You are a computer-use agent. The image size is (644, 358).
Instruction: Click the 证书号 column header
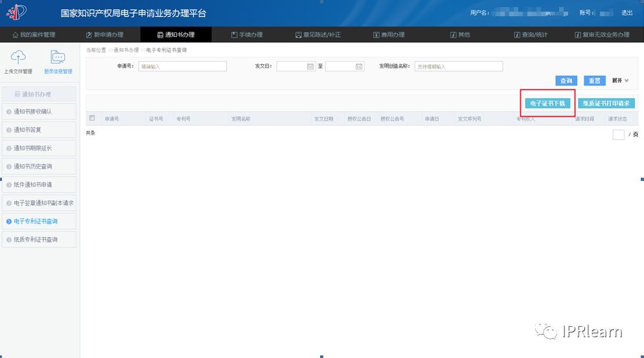(156, 119)
